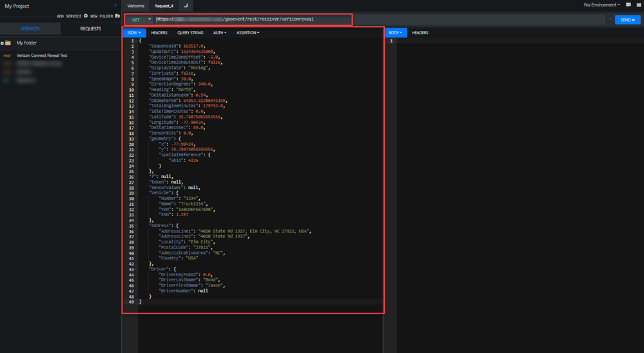Open the My Project dropdown arrow

coord(115,6)
